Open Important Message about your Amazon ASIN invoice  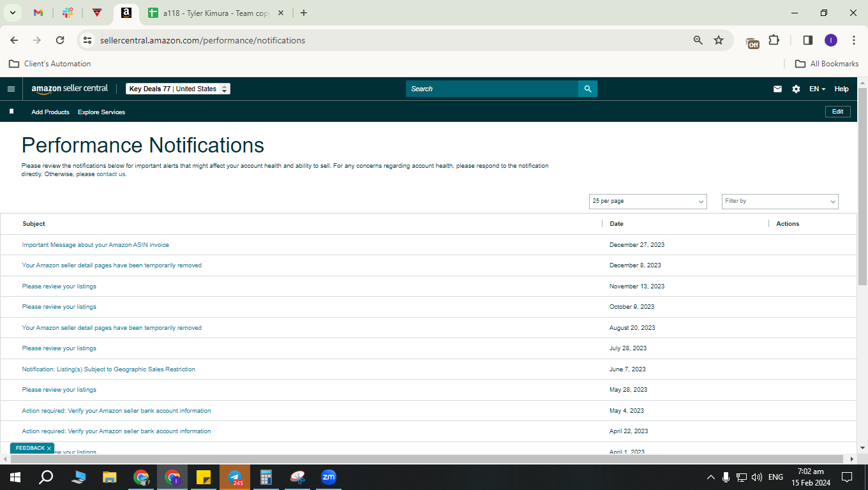[x=96, y=245]
